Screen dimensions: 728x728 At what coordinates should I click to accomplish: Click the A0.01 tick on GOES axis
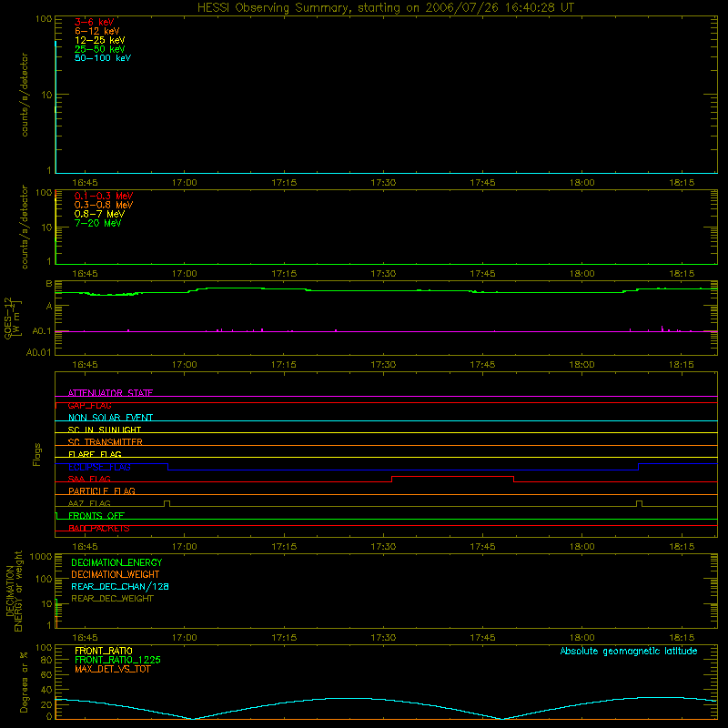[x=38, y=353]
